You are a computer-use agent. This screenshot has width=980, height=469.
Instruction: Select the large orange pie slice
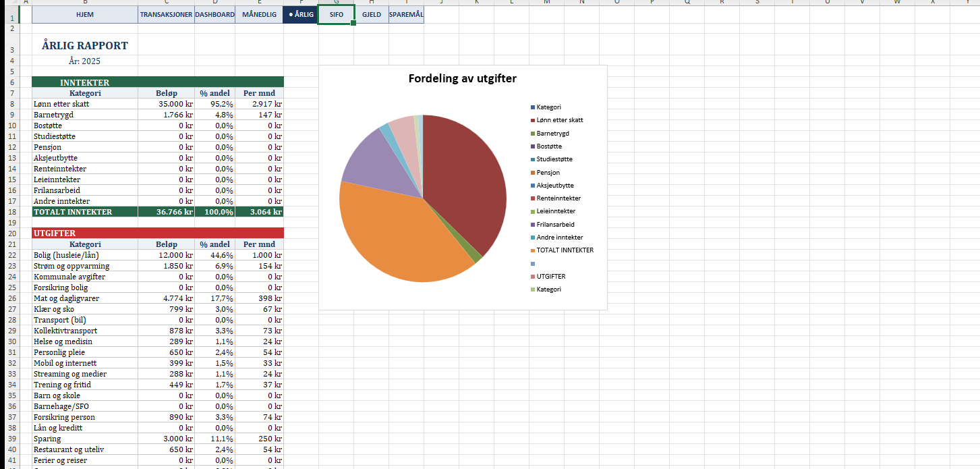(398, 236)
